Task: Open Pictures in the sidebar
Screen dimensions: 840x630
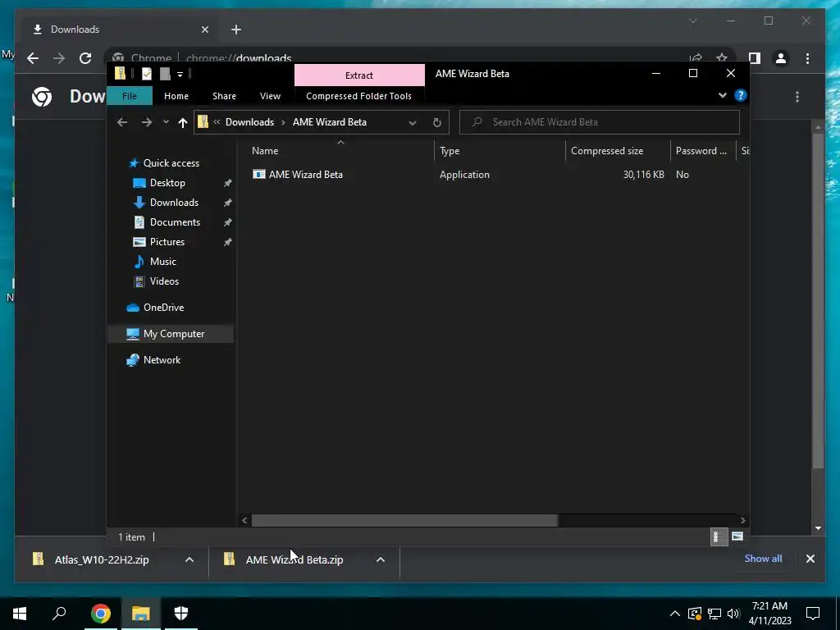Action: pos(167,242)
